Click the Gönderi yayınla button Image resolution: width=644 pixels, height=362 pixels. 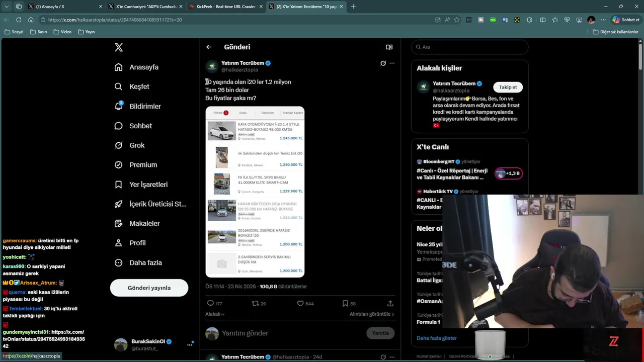(149, 288)
